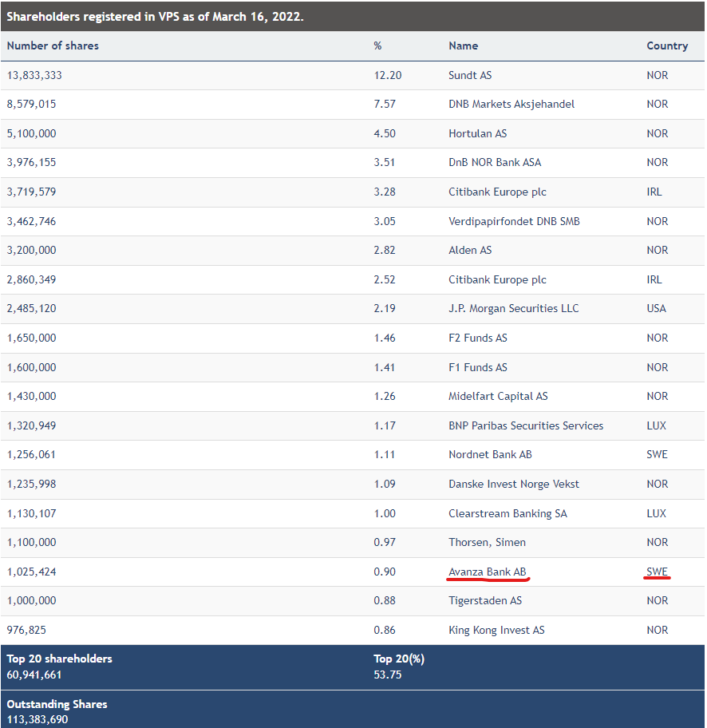Click the "%" column header
This screenshot has height=728, width=707.
tap(377, 45)
